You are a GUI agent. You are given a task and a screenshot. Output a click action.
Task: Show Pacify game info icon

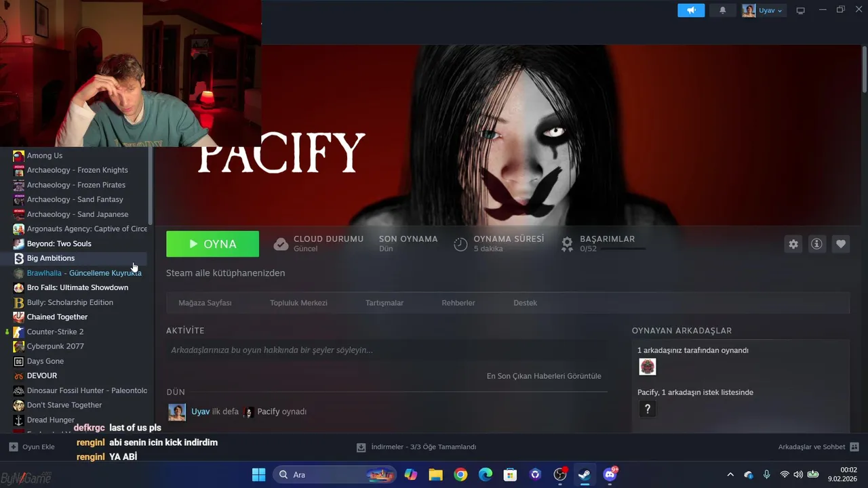click(816, 244)
